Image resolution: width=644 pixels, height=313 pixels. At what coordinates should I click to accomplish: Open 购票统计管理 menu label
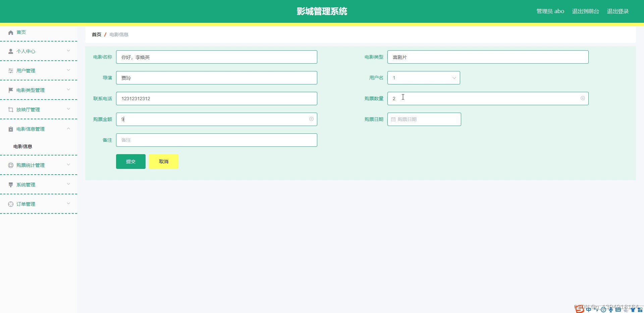(x=31, y=165)
